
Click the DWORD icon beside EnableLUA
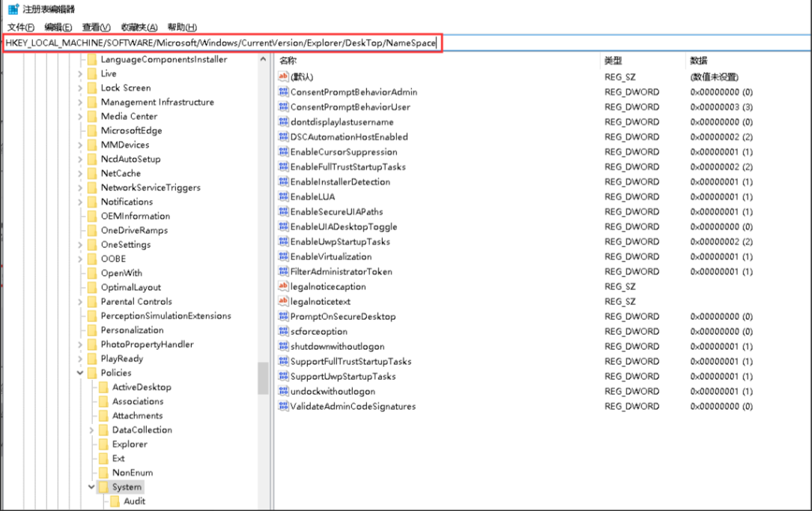tap(283, 196)
